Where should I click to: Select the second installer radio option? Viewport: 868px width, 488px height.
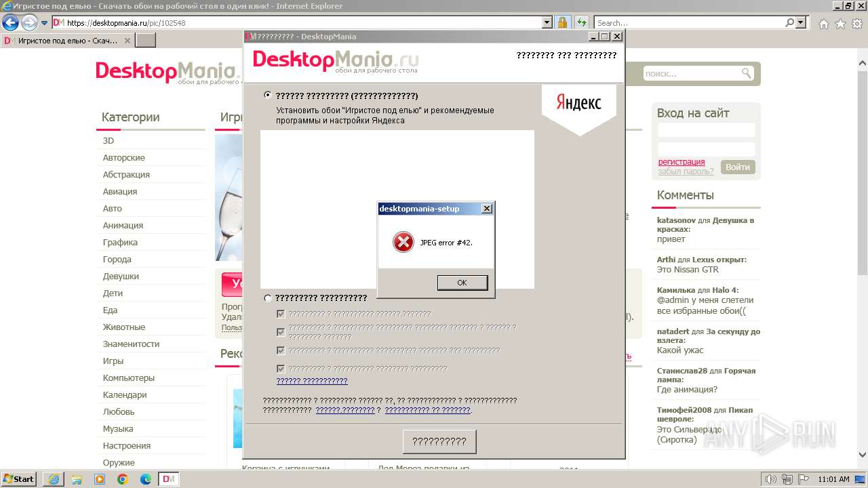point(268,298)
